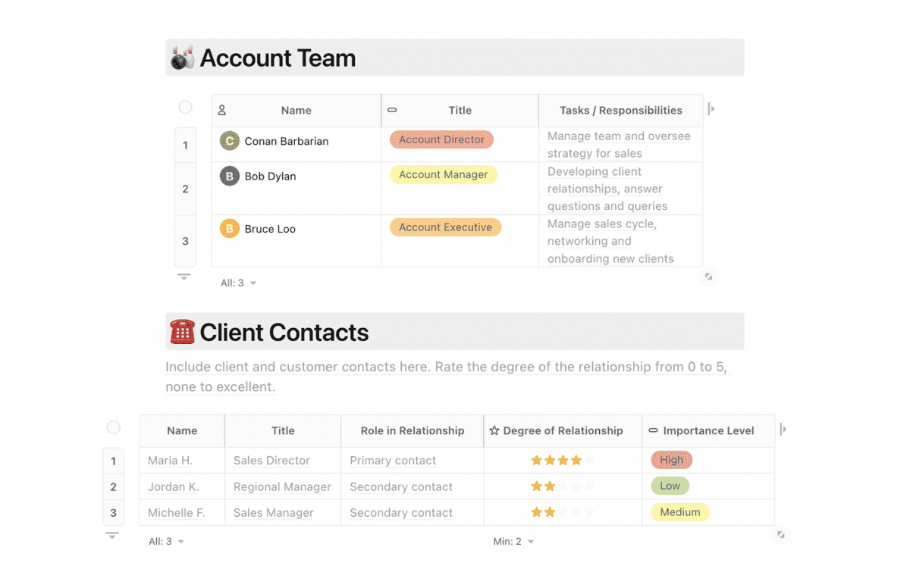Click Conan Barbarian's avatar icon
This screenshot has height=588, width=910.
tap(230, 141)
